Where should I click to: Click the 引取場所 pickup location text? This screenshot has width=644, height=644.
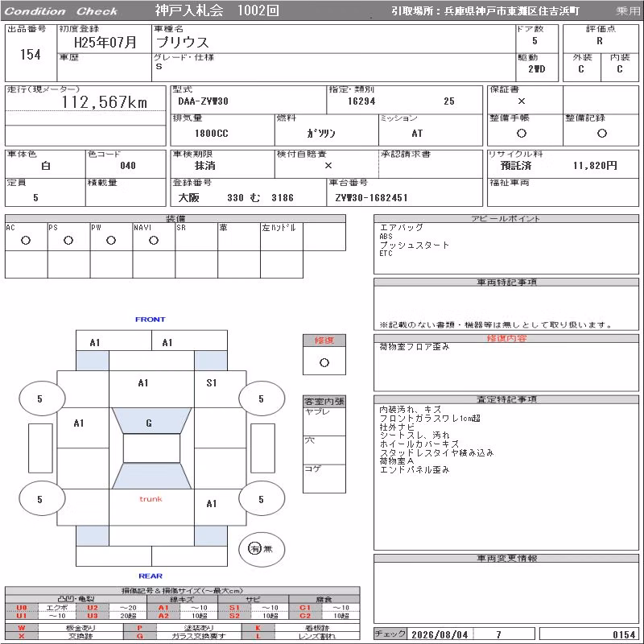[485, 11]
